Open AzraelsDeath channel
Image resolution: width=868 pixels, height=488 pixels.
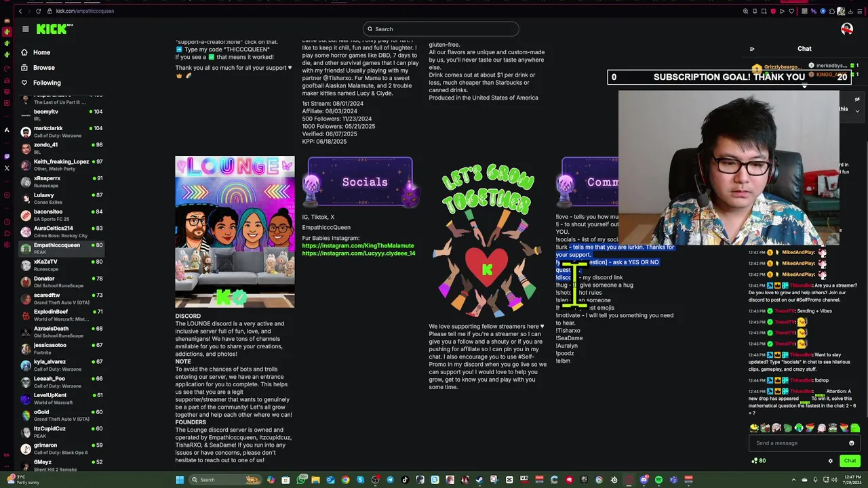pos(61,331)
